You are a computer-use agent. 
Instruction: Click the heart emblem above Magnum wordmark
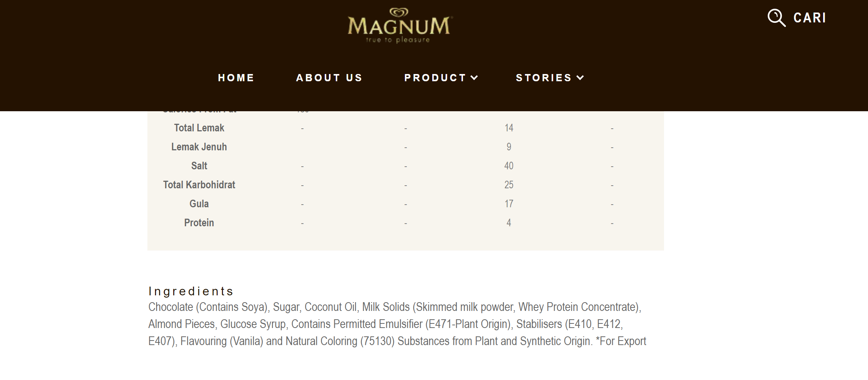click(x=399, y=13)
